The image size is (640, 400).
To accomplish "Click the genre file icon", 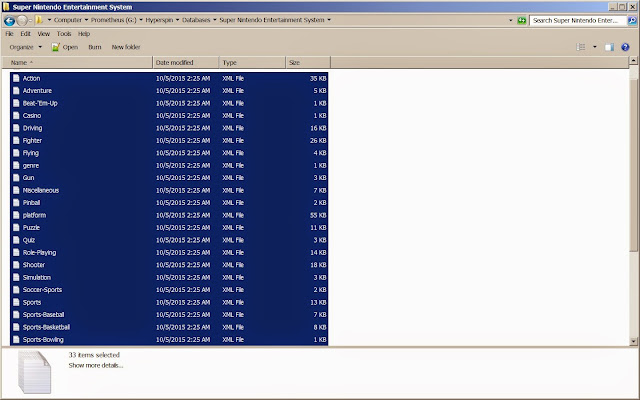I will [x=16, y=165].
